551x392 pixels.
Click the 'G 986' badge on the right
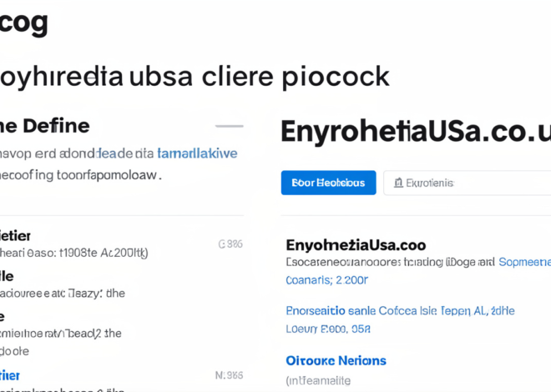(x=230, y=244)
